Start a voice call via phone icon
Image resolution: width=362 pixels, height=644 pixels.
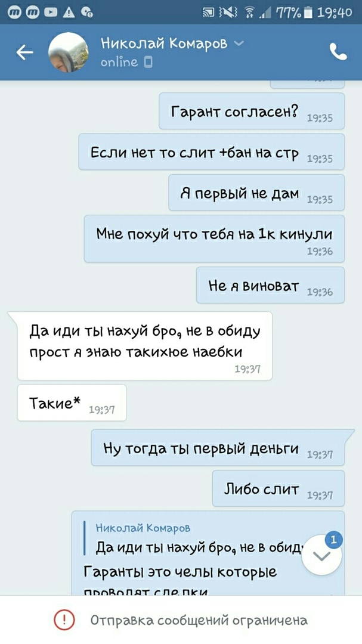click(x=338, y=52)
